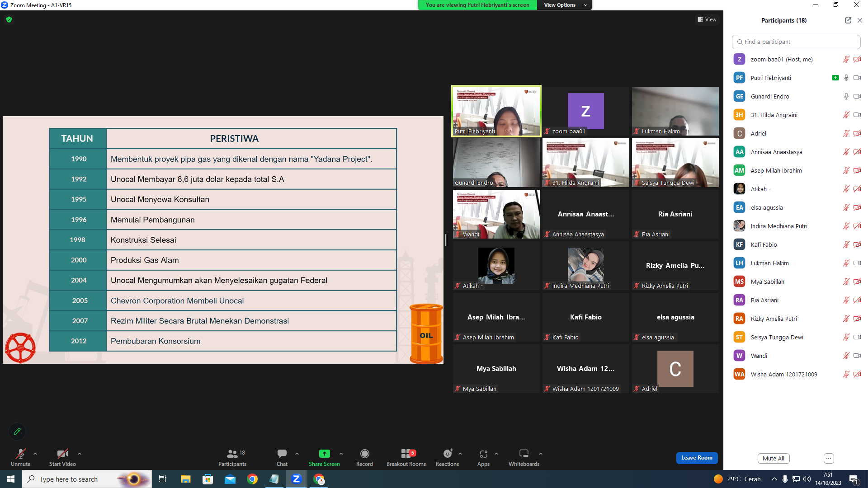Pop out the Participants panel

[848, 20]
